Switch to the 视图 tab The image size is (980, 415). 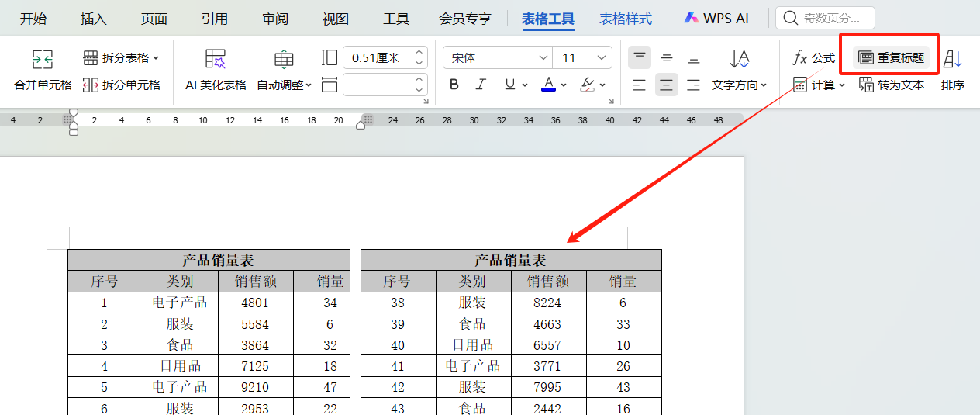coord(336,19)
